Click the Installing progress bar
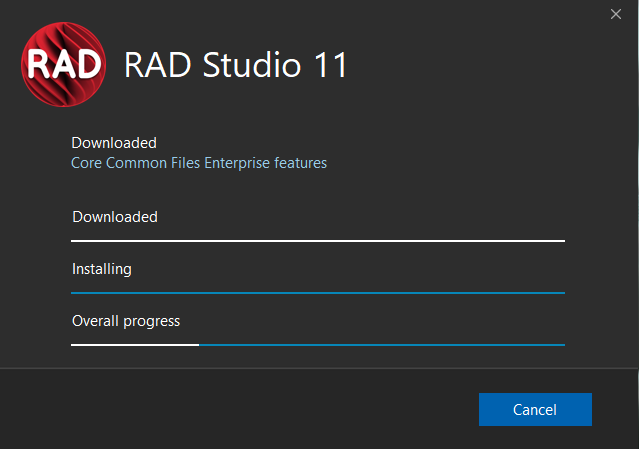Viewport: 639px width, 449px height. (318, 293)
